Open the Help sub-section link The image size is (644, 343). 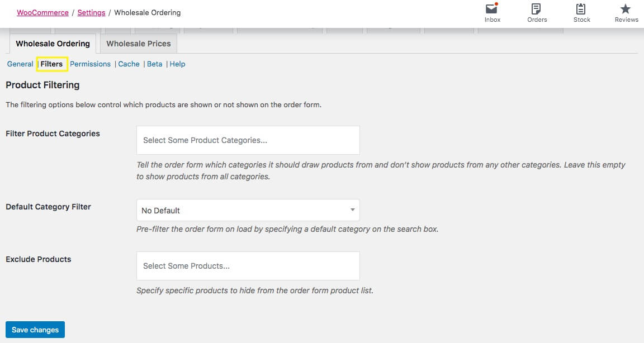tap(177, 64)
